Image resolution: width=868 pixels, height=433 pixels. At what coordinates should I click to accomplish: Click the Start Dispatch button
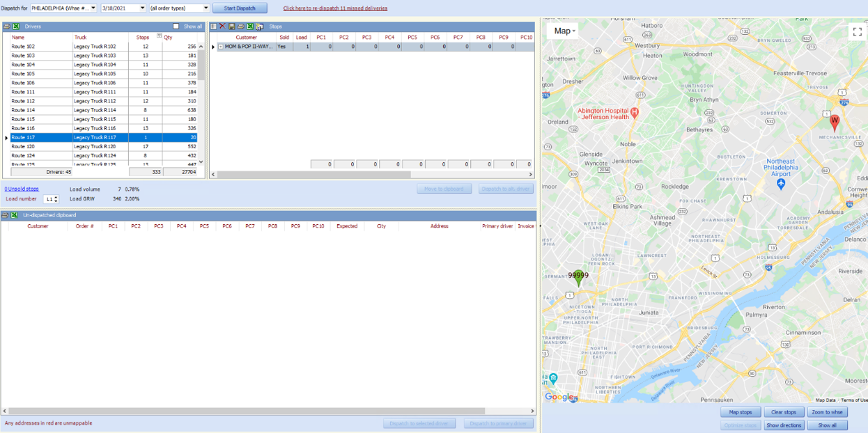pyautogui.click(x=240, y=8)
